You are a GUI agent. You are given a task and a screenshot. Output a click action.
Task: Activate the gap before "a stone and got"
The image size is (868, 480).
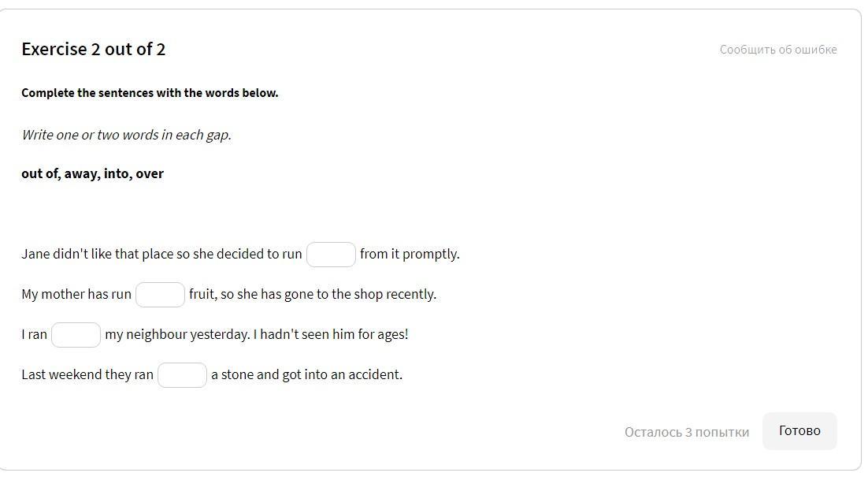tap(182, 375)
